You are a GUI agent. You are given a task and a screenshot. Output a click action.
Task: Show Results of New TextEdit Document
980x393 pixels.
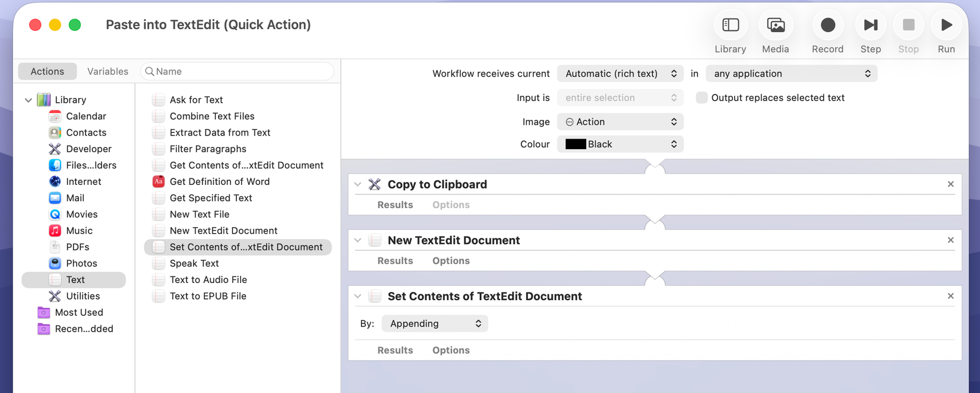click(x=395, y=260)
